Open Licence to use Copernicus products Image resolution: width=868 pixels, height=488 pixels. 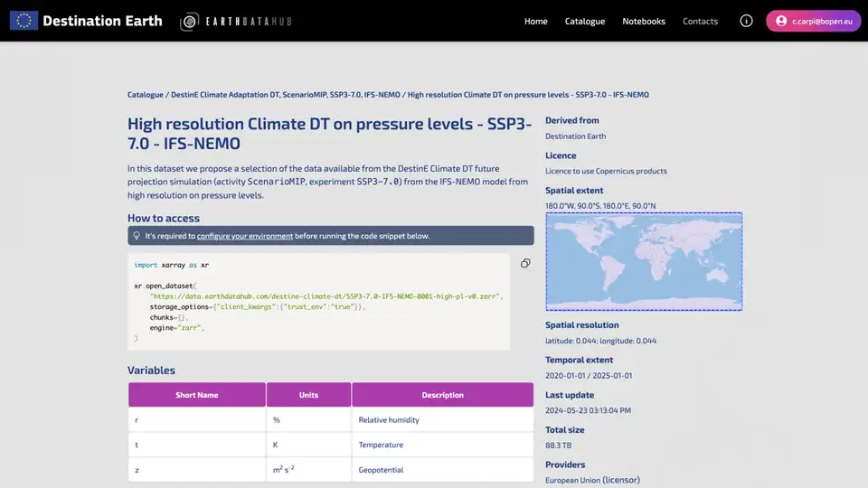tap(606, 171)
